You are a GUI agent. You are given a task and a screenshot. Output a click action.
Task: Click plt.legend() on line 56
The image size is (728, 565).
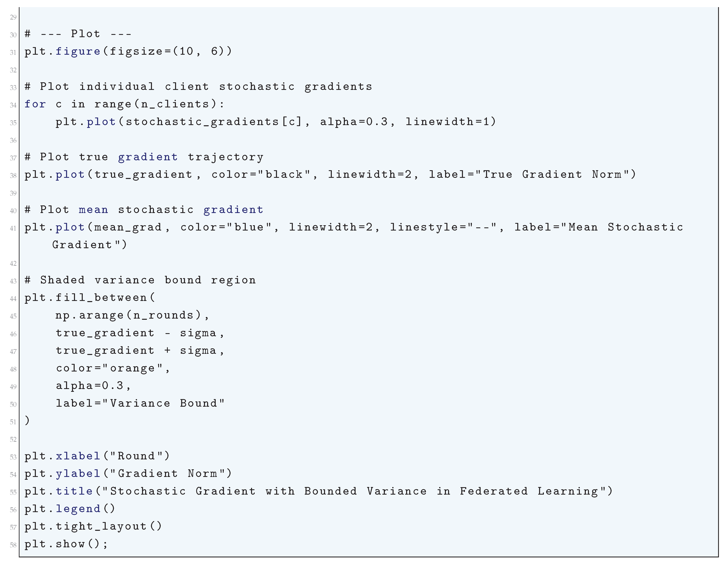click(70, 509)
